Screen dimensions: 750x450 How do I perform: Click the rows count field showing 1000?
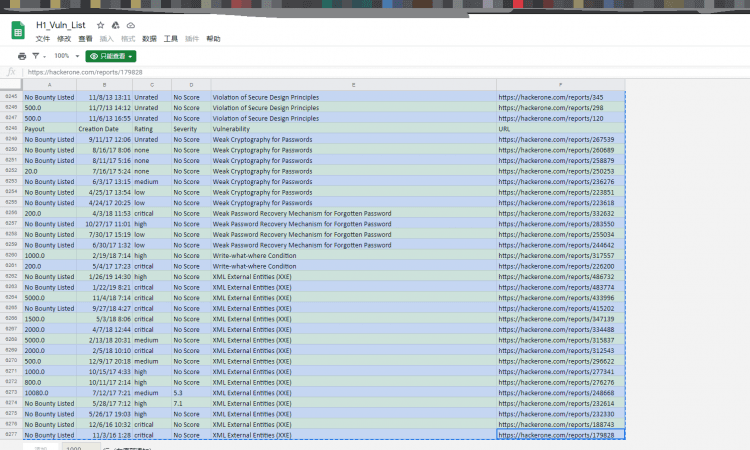pos(75,448)
